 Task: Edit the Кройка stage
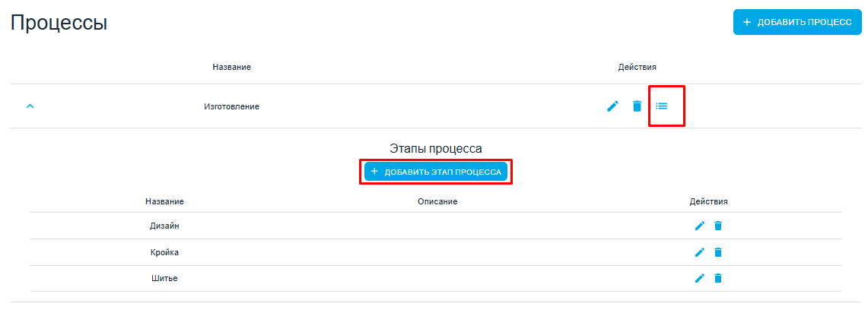tap(700, 252)
